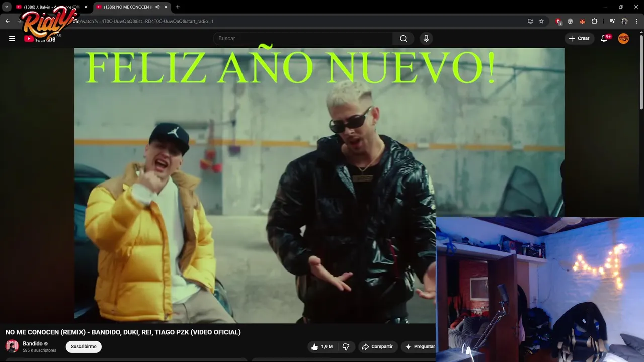Click the Buscar search field
This screenshot has width=644, height=362.
[303, 39]
